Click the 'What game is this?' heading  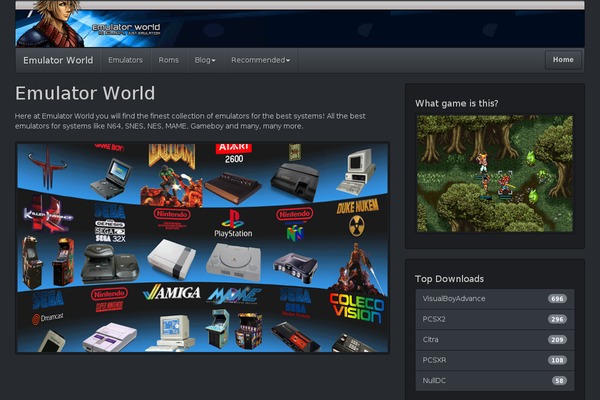point(457,103)
